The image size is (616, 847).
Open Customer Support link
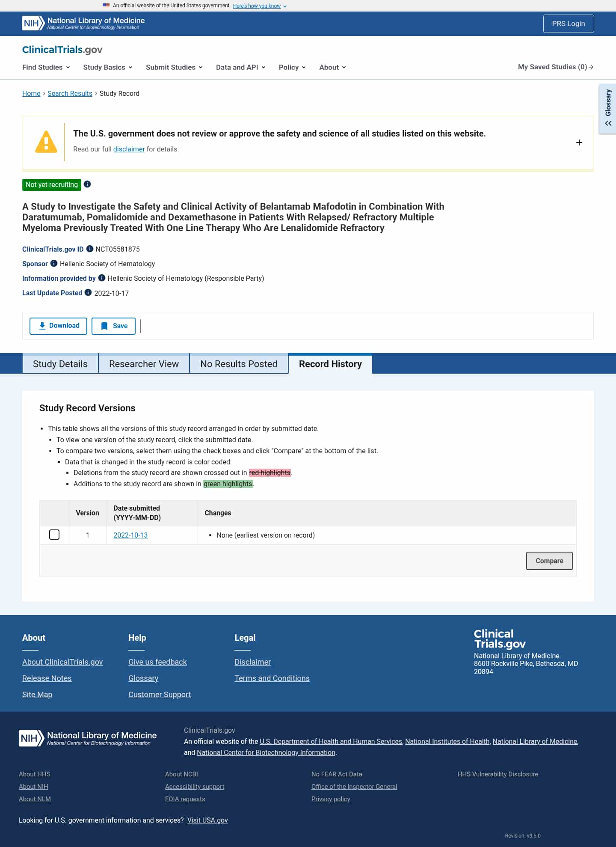pyautogui.click(x=160, y=694)
